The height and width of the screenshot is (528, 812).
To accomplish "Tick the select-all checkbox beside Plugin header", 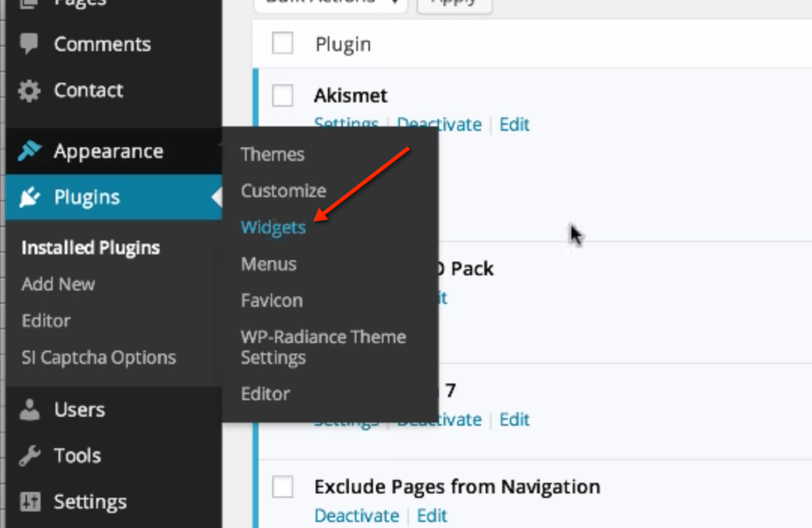I will pos(283,44).
